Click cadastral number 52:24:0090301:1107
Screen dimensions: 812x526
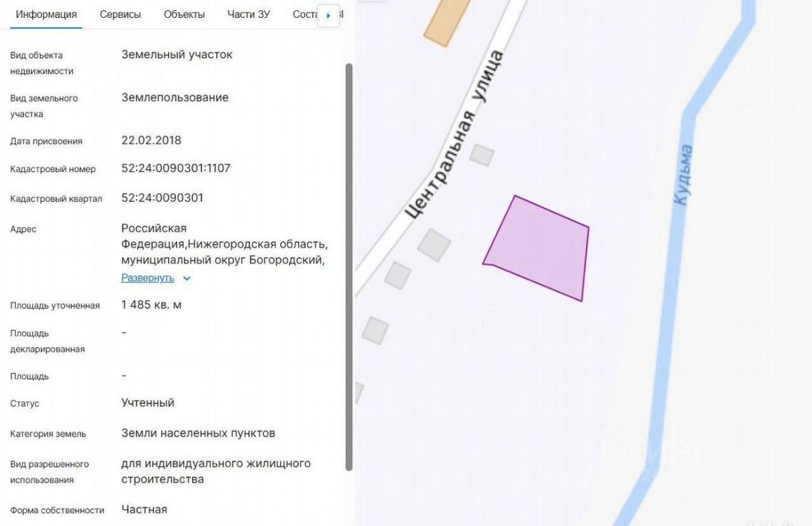pyautogui.click(x=176, y=168)
